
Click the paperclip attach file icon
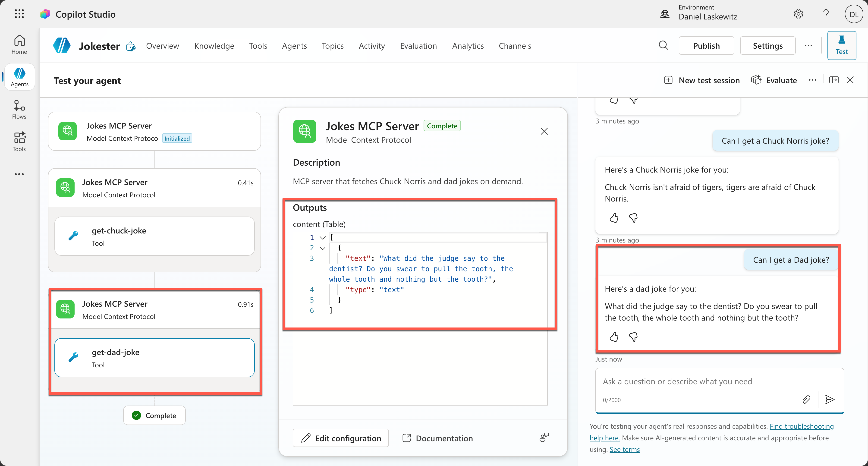pos(806,400)
